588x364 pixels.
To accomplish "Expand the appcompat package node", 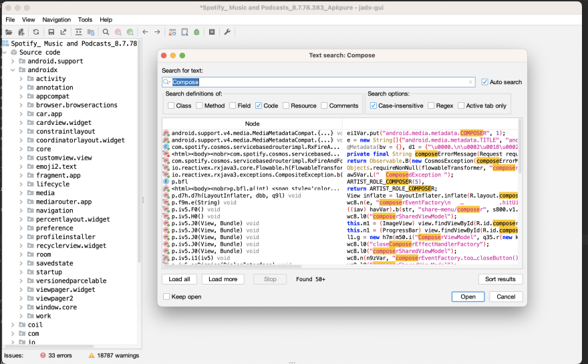I will pos(21,96).
